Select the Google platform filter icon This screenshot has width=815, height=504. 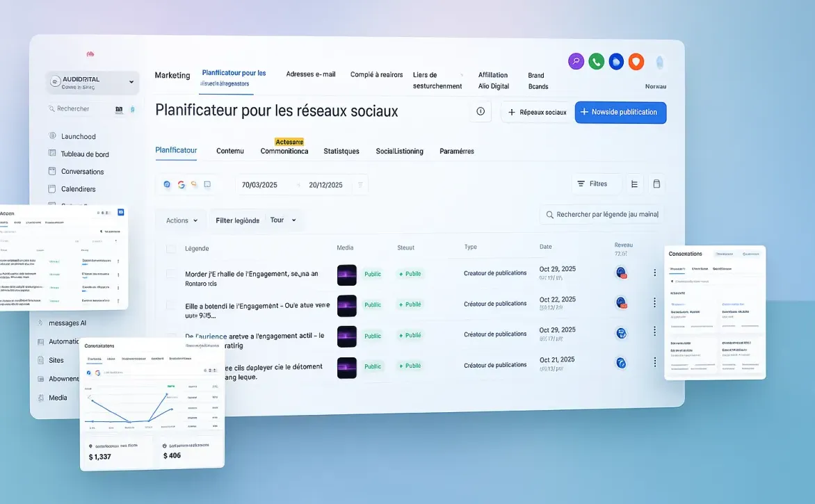181,184
